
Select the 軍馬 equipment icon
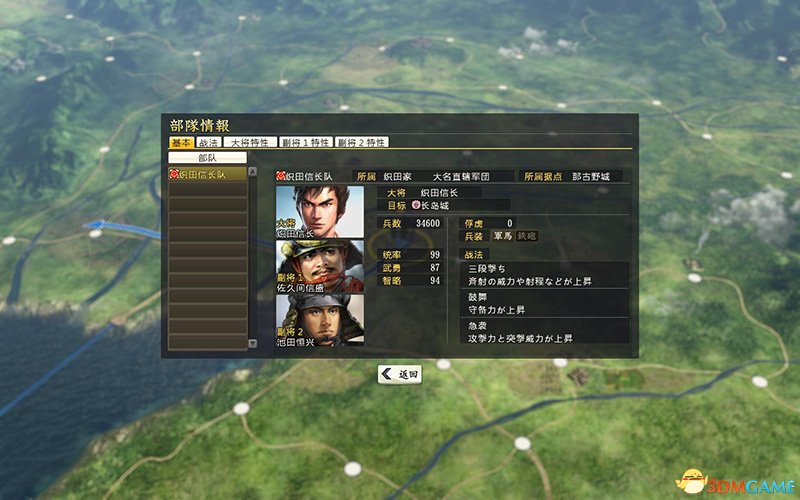pos(503,236)
